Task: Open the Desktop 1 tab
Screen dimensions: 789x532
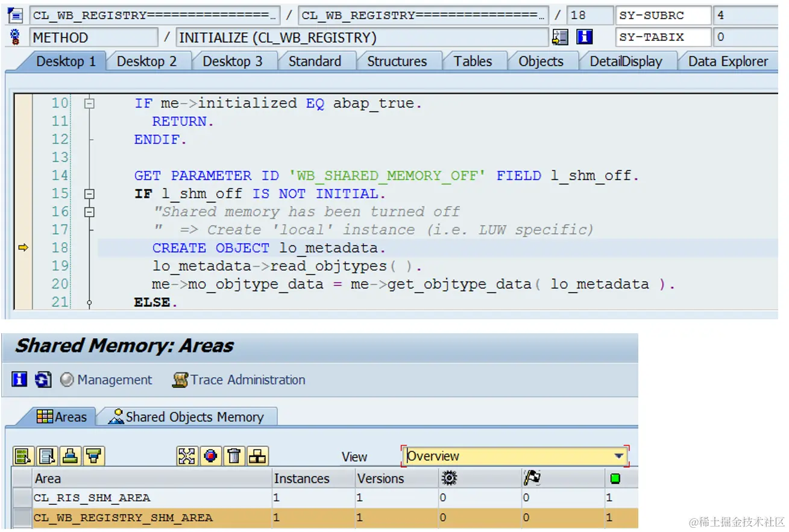Action: pos(66,61)
